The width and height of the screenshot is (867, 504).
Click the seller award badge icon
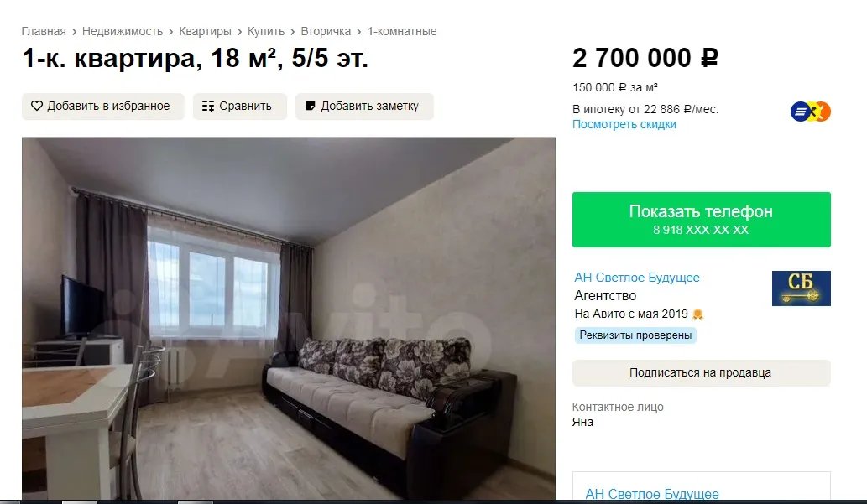(697, 314)
